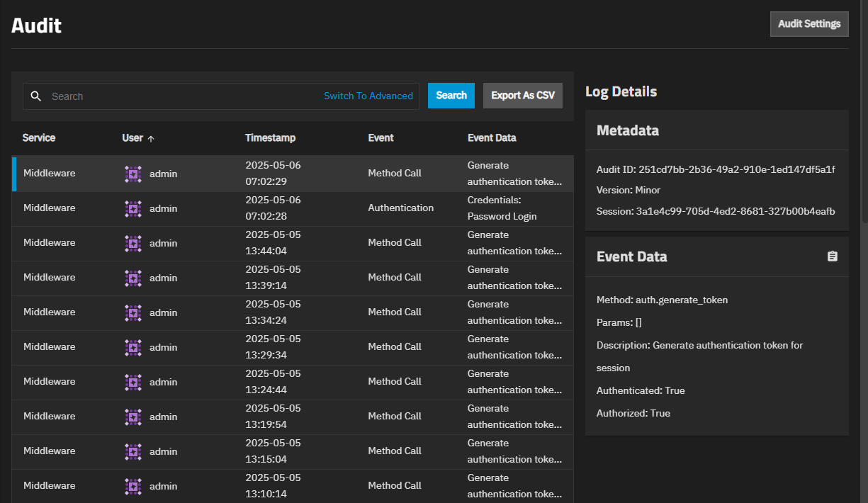
Task: Sort by the Event column header
Action: pyautogui.click(x=381, y=138)
